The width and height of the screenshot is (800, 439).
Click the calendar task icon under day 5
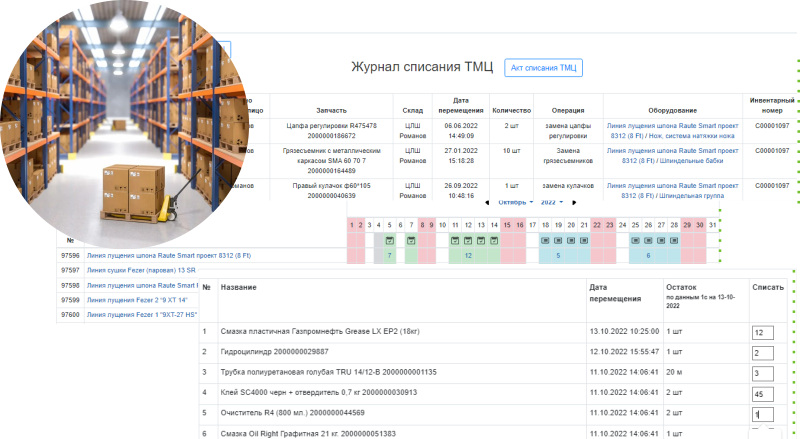(x=389, y=241)
